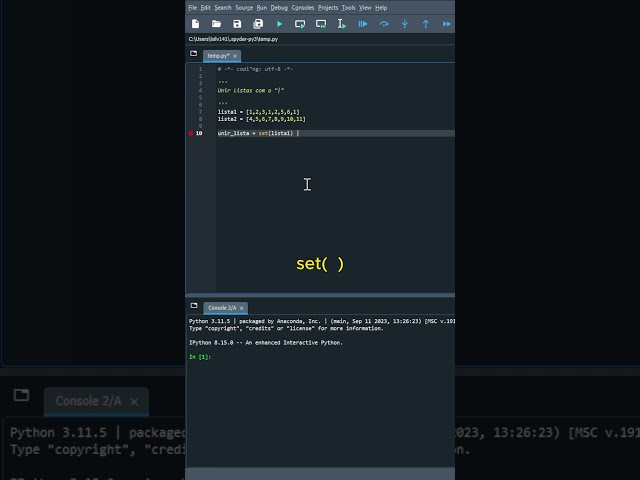Create a new file with toolbar icon
640x480 pixels.
point(196,24)
